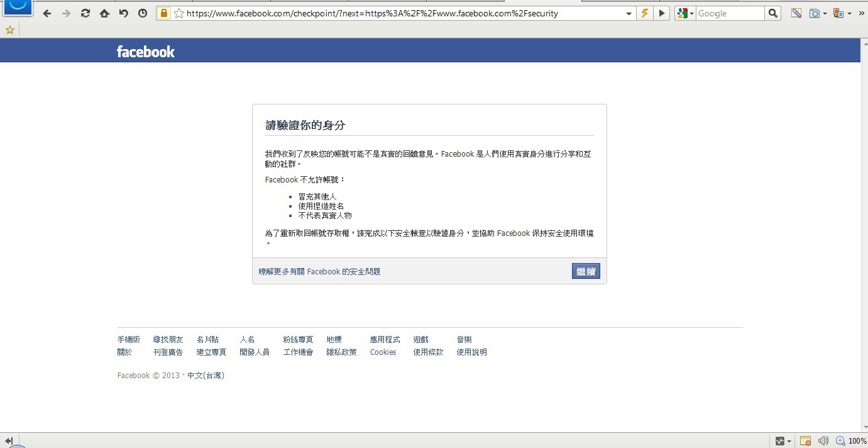This screenshot has height=448, width=868.
Task: Expand the translate tool dropdown arrow
Action: point(849,13)
